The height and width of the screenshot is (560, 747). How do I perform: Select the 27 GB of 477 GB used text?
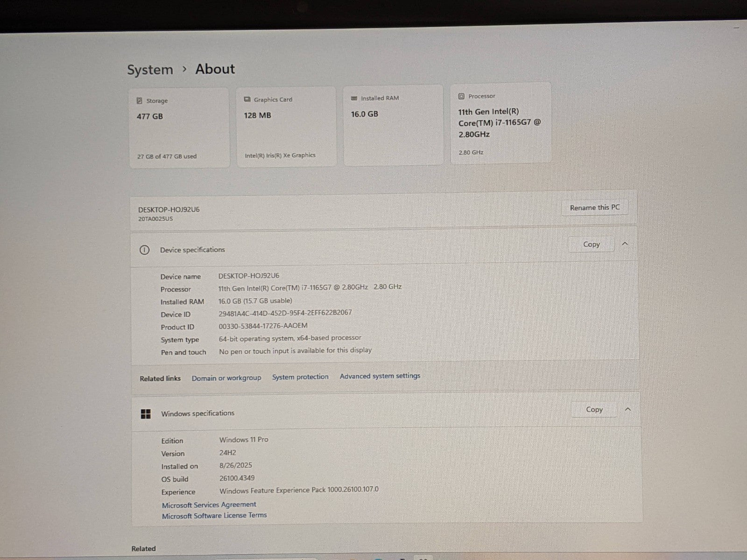pyautogui.click(x=167, y=156)
